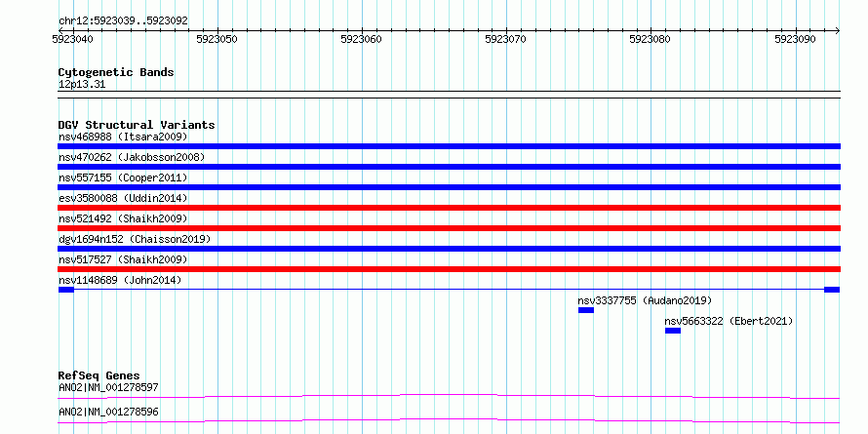Image resolution: width=868 pixels, height=434 pixels.
Task: Click the chr12:5923039..5923092 region label
Action: (x=123, y=21)
